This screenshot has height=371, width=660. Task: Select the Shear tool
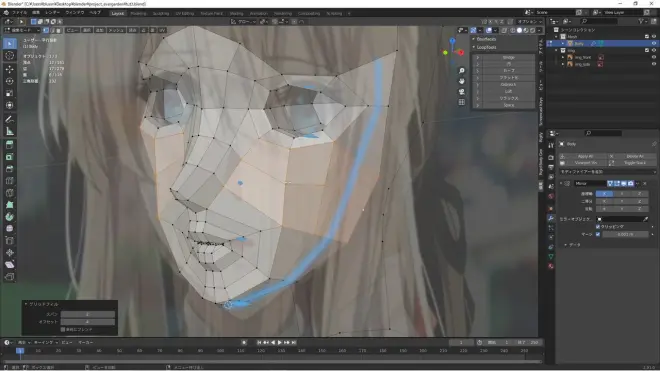pyautogui.click(x=10, y=265)
